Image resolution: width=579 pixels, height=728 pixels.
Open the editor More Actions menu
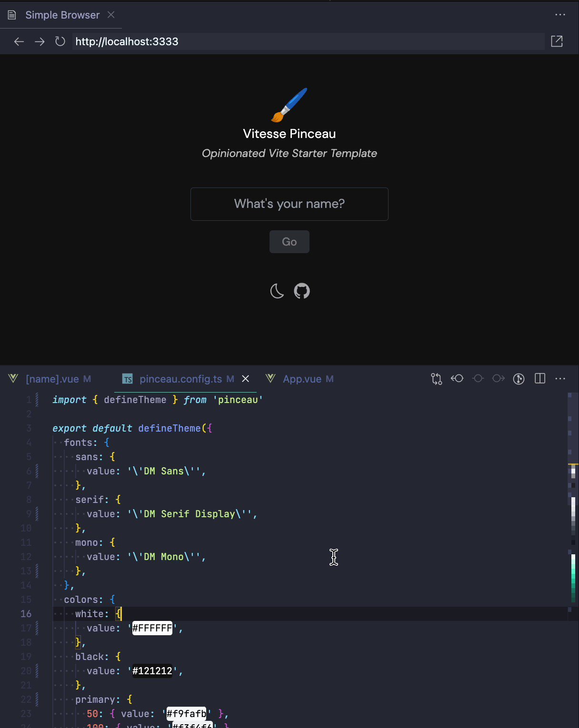pyautogui.click(x=560, y=379)
